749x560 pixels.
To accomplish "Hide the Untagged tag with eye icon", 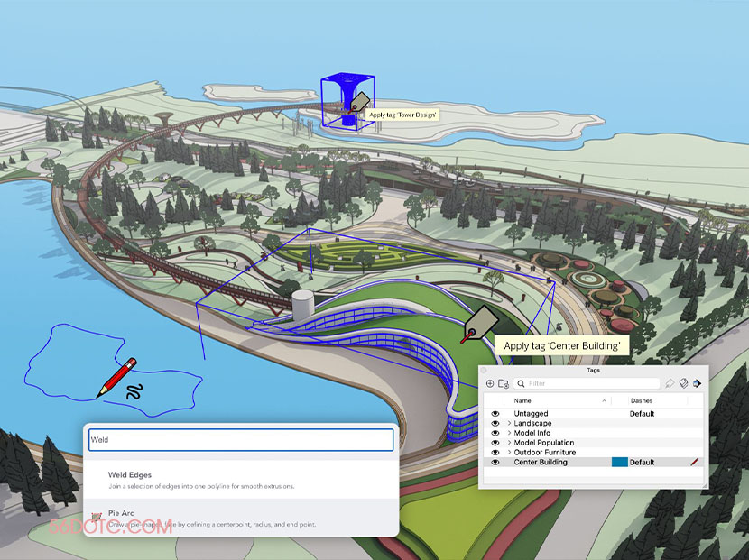I will pos(495,414).
